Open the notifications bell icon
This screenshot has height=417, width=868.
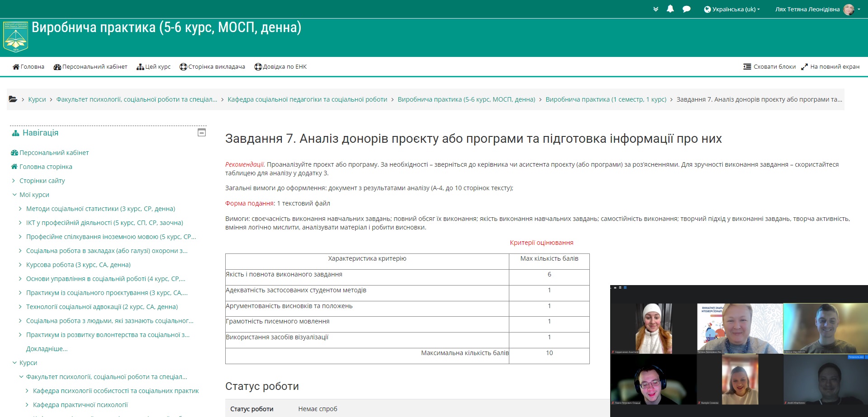coord(670,9)
